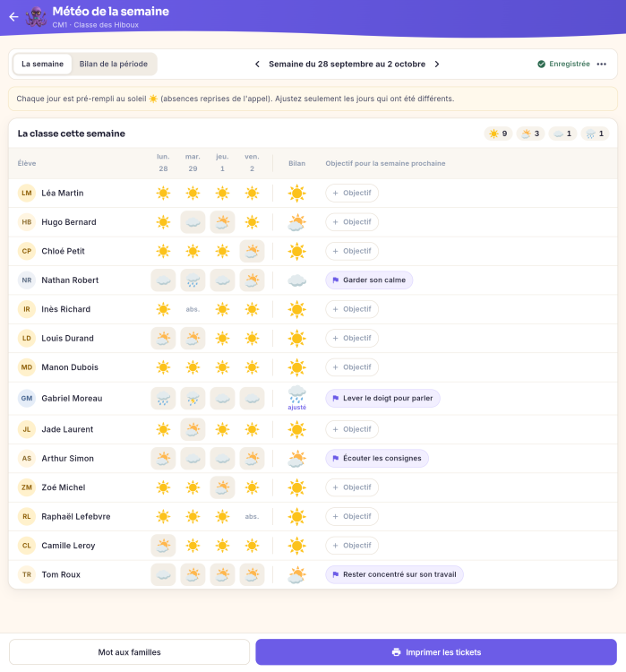Open Bilan de la période tab

coord(114,64)
